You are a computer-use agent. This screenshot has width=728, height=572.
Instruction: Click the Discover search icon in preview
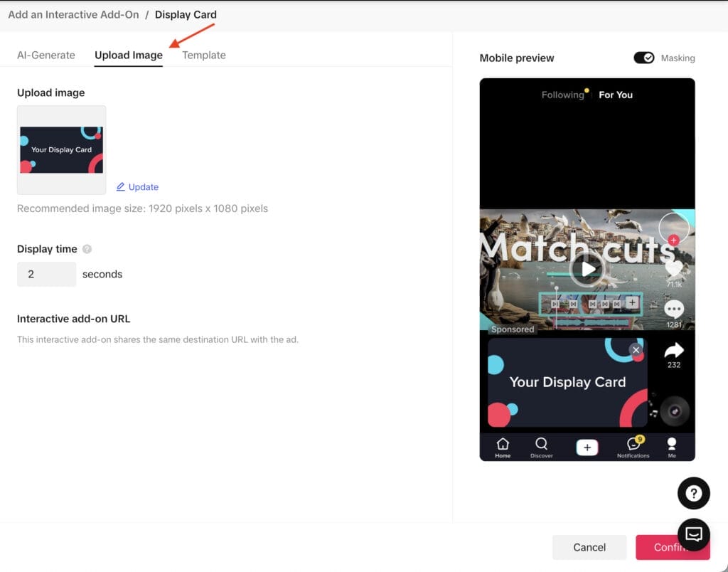coord(541,445)
